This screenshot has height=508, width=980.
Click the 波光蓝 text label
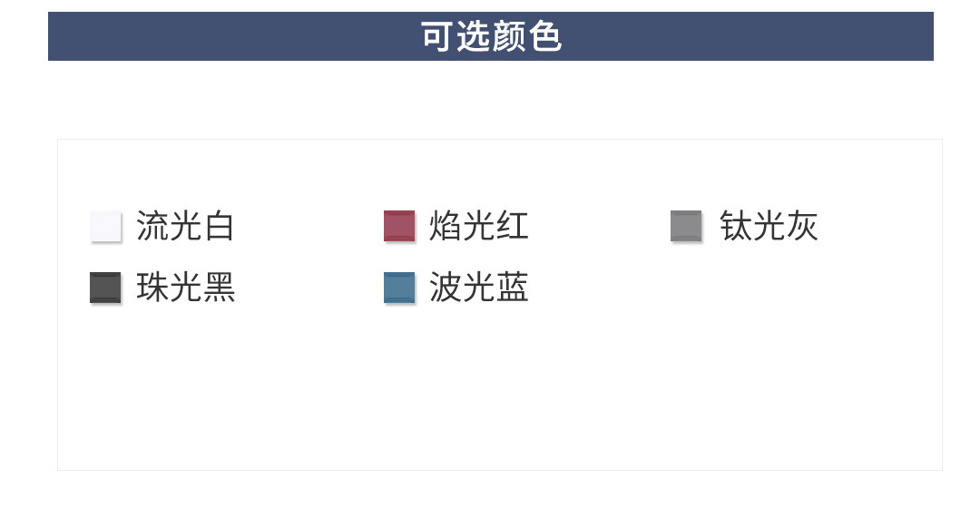click(478, 288)
